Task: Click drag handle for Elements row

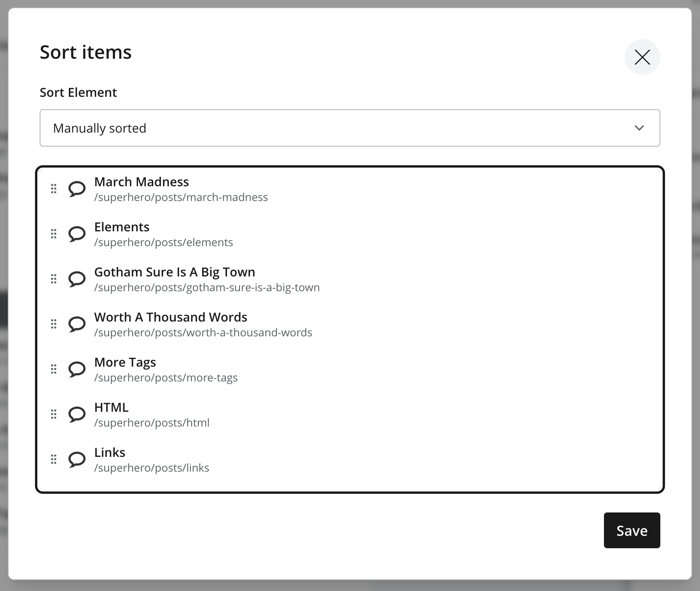Action: pos(54,234)
